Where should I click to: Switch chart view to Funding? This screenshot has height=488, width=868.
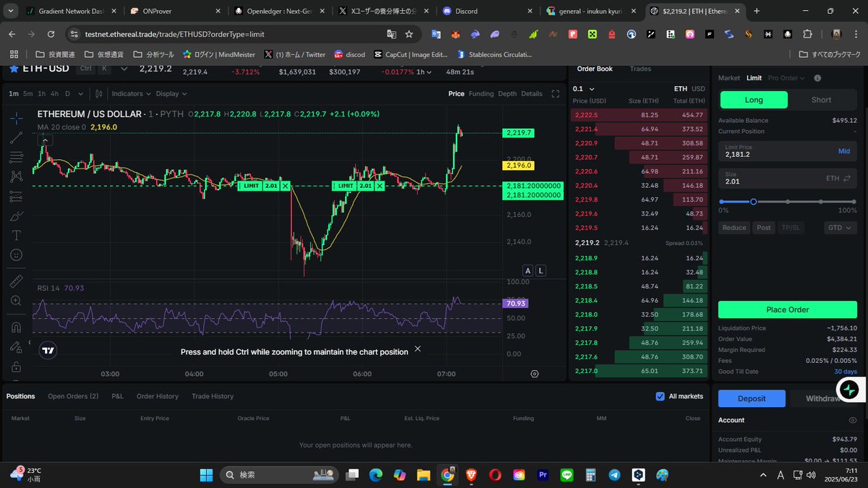pyautogui.click(x=481, y=93)
